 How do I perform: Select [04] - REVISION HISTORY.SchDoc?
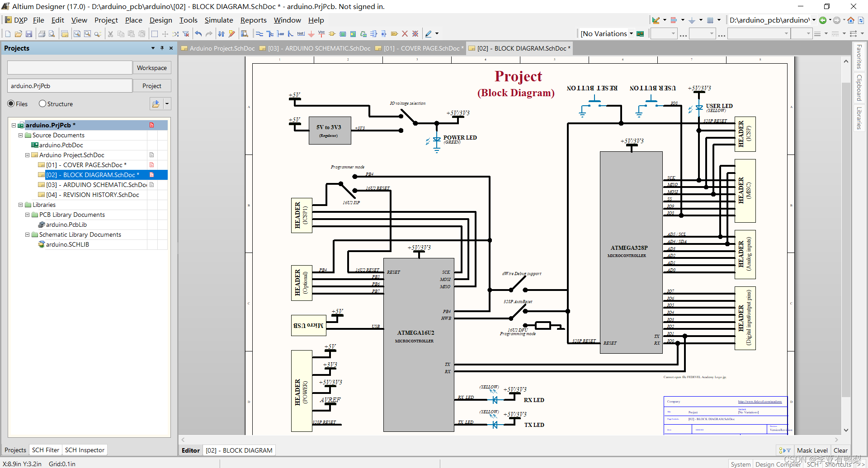(x=92, y=195)
